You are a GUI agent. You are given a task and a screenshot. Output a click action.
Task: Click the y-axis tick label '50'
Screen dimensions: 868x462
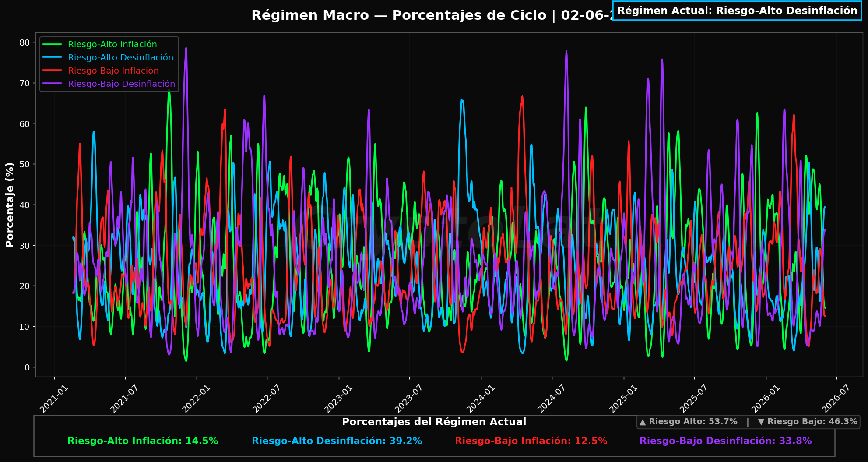[25, 164]
